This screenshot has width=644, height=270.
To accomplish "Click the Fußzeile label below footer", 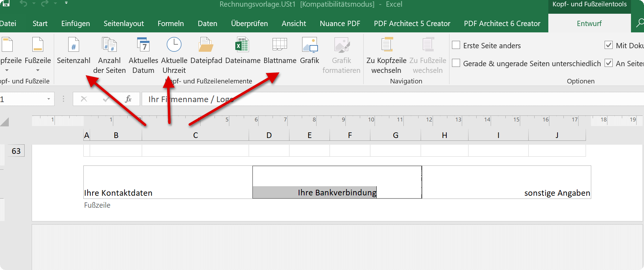I will click(x=97, y=205).
